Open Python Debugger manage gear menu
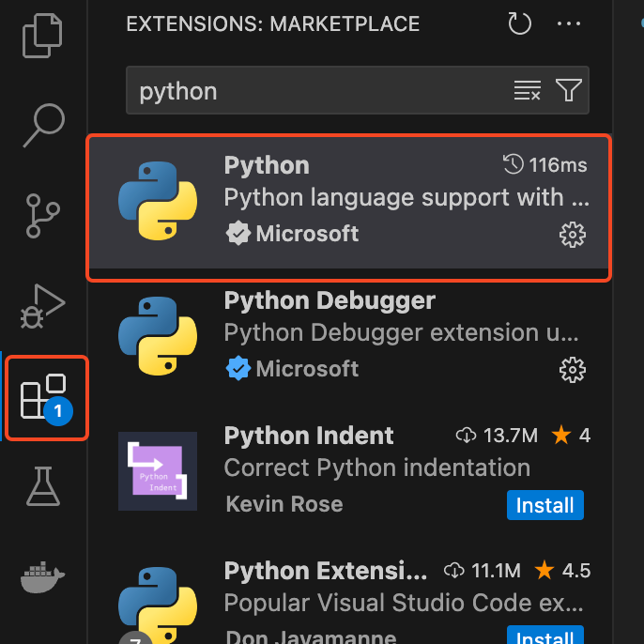 pos(572,370)
